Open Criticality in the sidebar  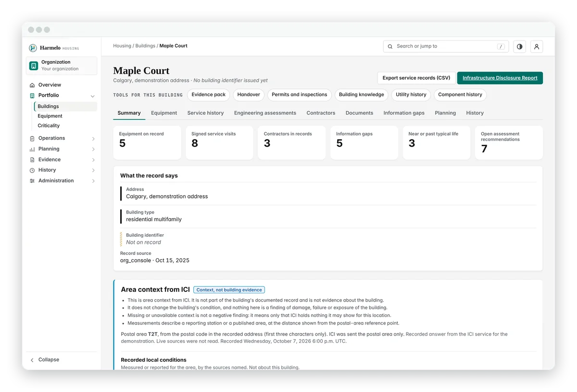[x=49, y=126]
